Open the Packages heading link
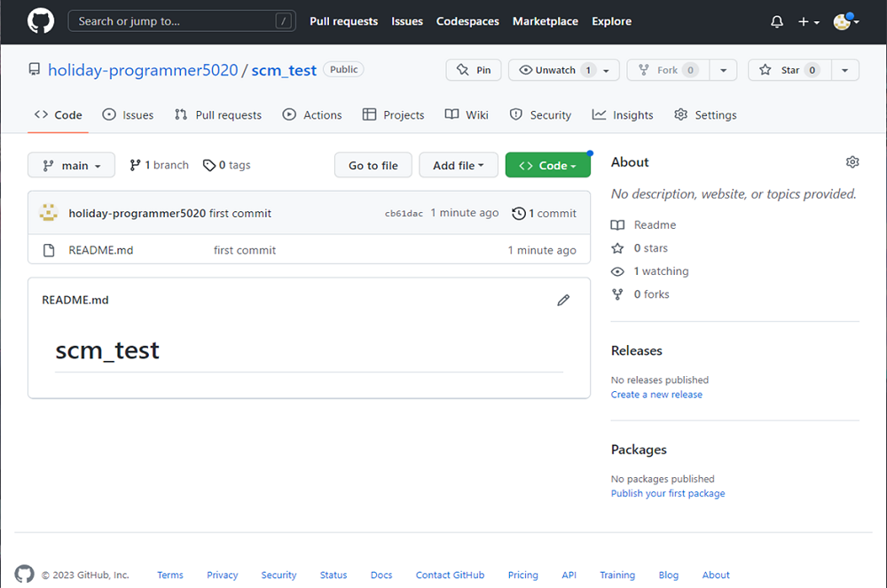Screen dimensions: 887x588 coord(639,450)
